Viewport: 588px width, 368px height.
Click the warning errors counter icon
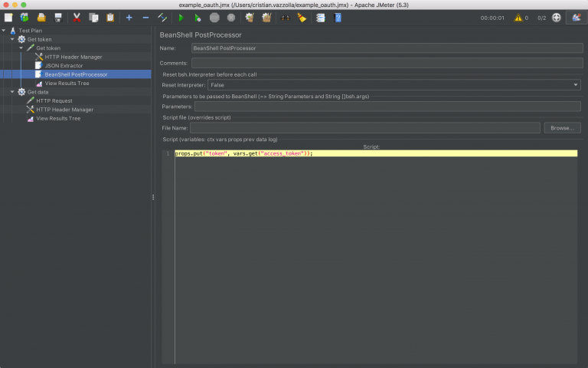click(518, 18)
